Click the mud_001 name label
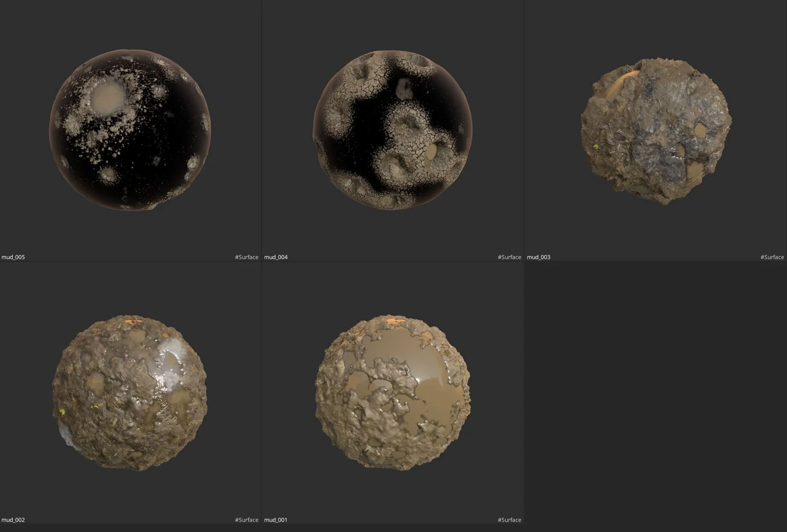Image resolution: width=787 pixels, height=532 pixels. pos(276,520)
